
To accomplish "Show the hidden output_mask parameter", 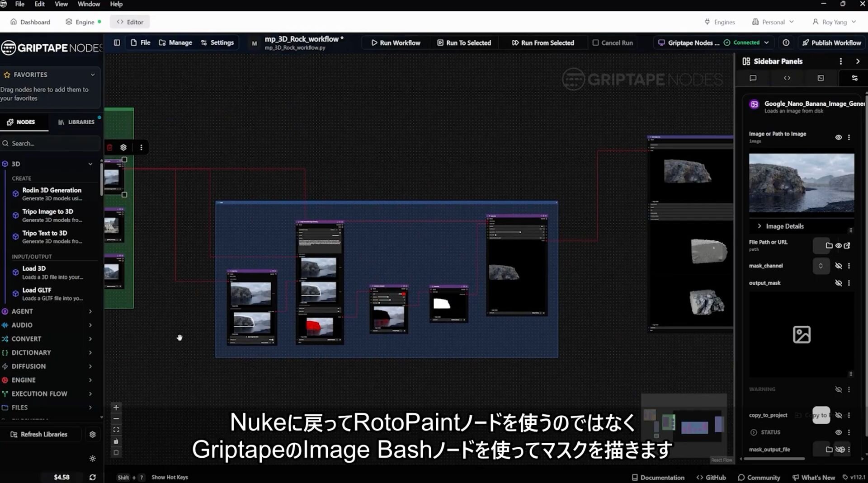I will [x=839, y=283].
